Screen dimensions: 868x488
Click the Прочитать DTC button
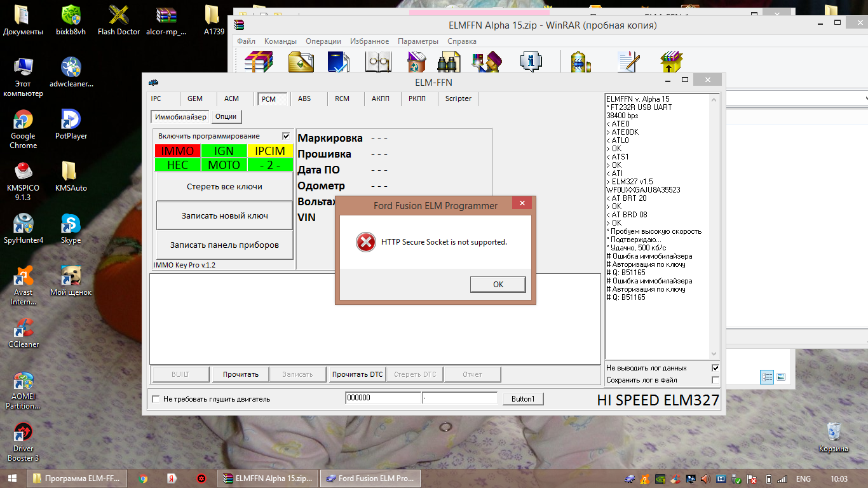tap(357, 374)
